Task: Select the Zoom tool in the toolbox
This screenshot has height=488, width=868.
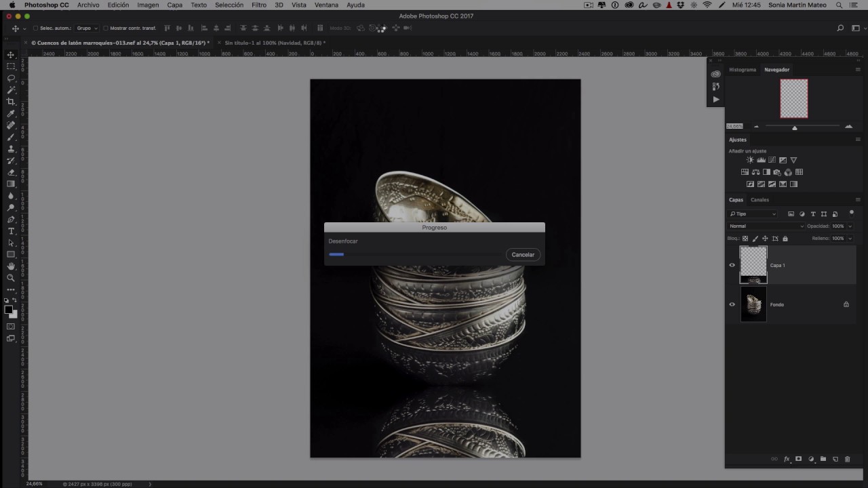Action: coord(11,278)
